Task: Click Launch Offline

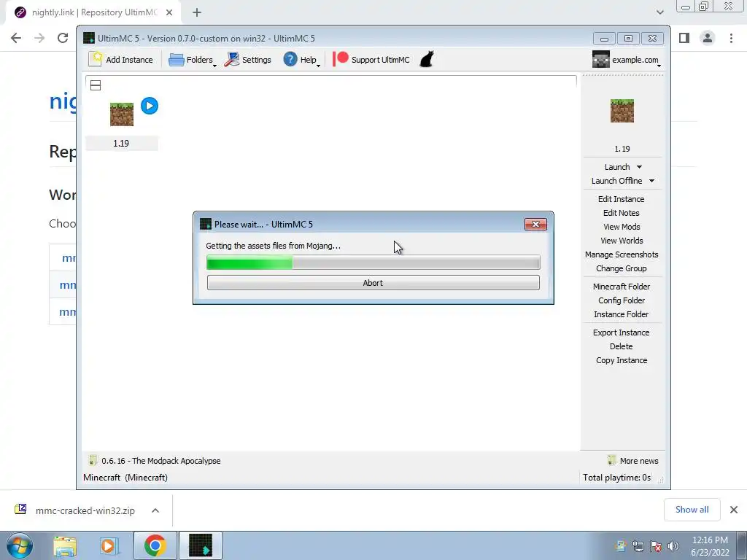Action: [x=616, y=181]
